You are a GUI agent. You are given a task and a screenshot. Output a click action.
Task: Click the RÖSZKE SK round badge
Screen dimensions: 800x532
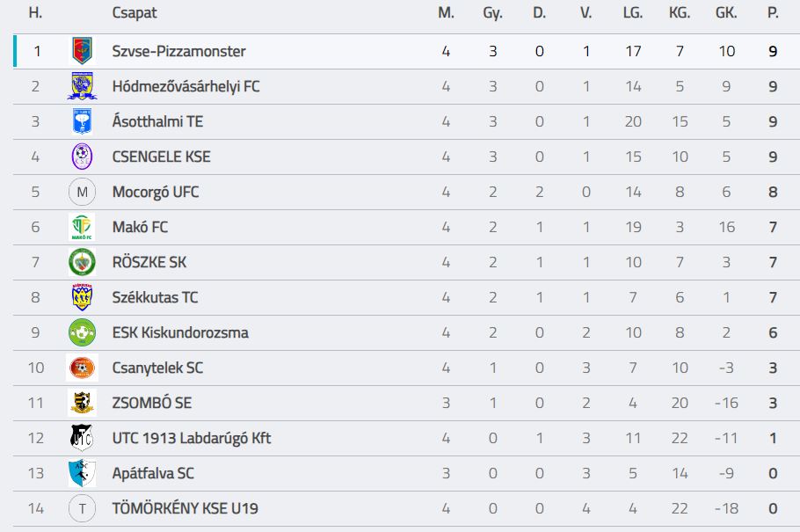pyautogui.click(x=82, y=262)
